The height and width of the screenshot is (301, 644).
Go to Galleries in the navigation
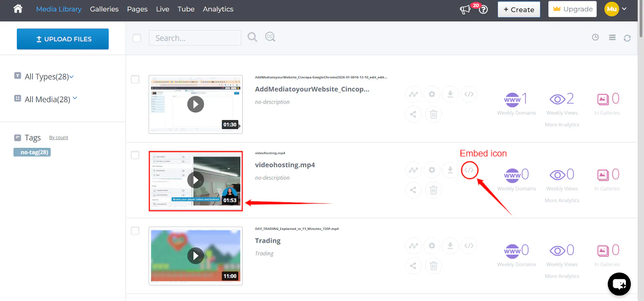pos(104,9)
